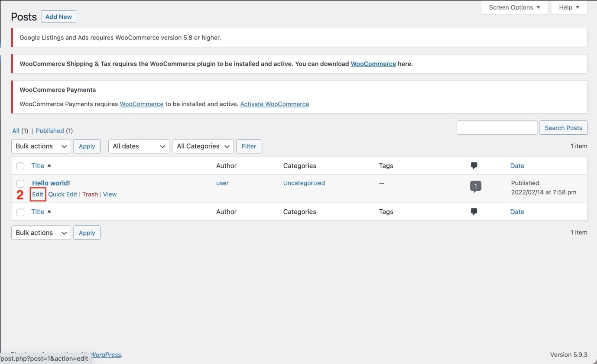This screenshot has height=364, width=597.
Task: Show All posts filter view
Action: [16, 130]
